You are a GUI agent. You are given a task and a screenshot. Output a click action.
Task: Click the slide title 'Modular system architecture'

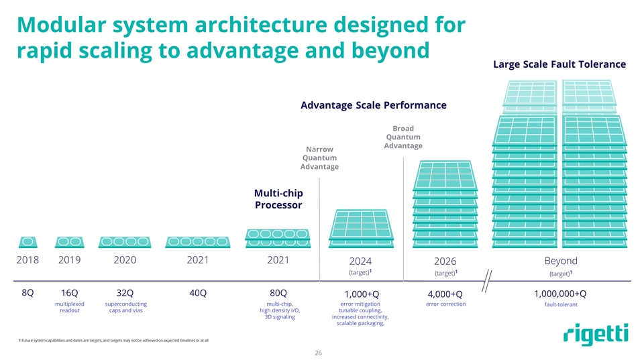tap(241, 38)
